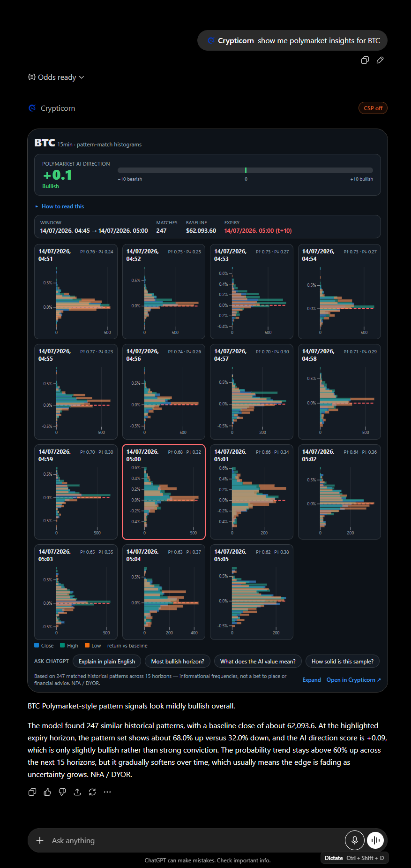The width and height of the screenshot is (411, 868).
Task: Click the Crypticorn app name label
Action: pyautogui.click(x=58, y=108)
